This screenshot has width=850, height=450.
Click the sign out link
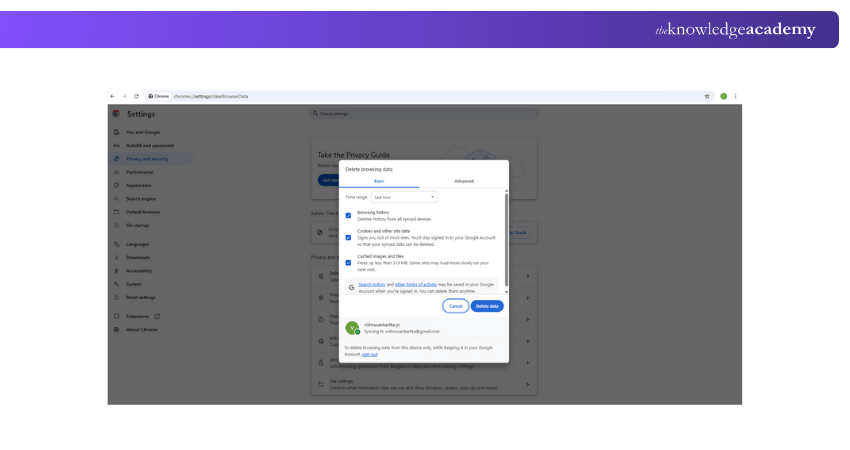370,355
